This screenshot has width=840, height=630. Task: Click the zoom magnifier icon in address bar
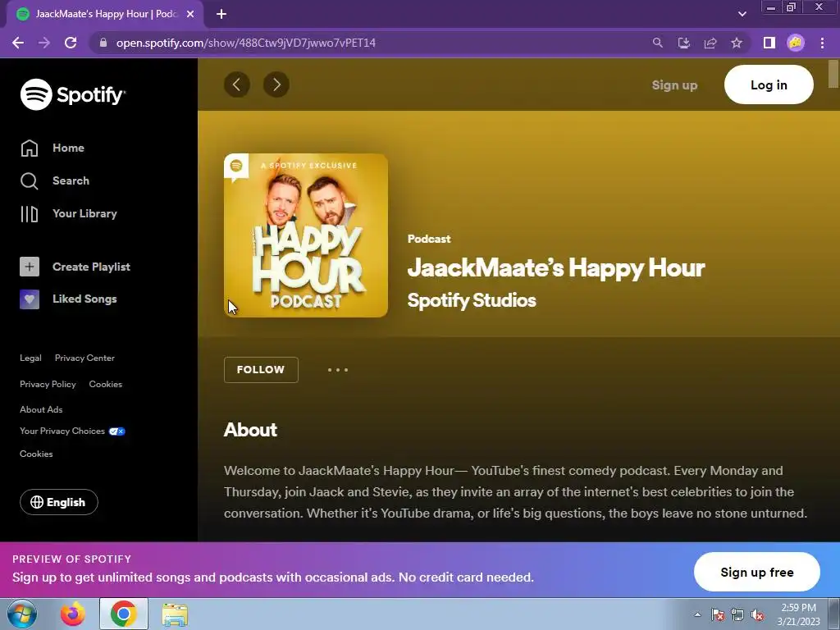pos(657,43)
